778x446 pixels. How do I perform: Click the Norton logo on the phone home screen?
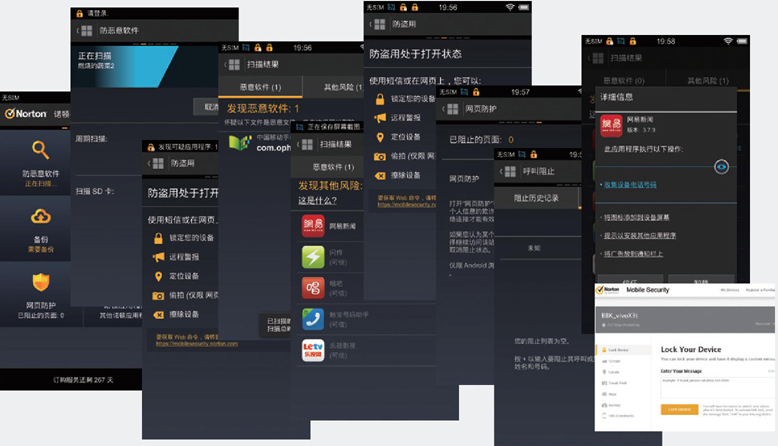26,114
